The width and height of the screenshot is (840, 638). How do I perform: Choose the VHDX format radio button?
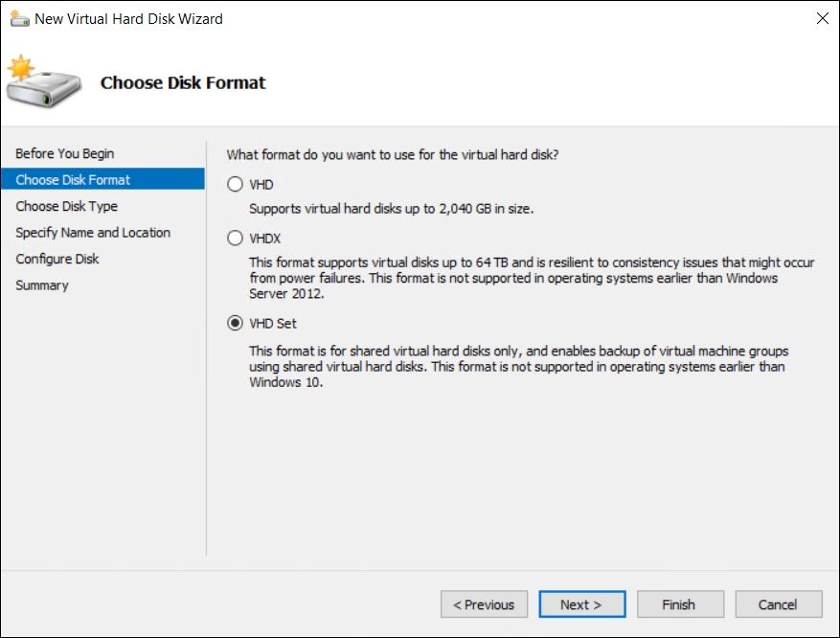[235, 239]
